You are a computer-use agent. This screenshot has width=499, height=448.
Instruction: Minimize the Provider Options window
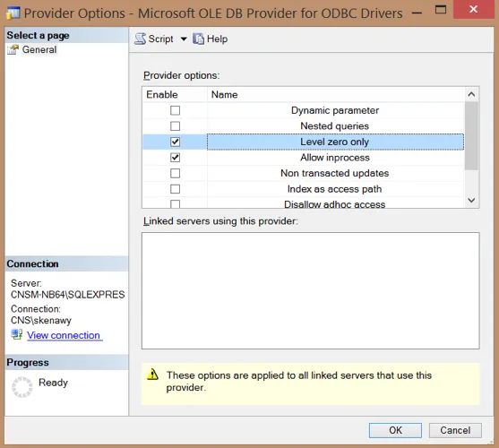[x=417, y=13]
